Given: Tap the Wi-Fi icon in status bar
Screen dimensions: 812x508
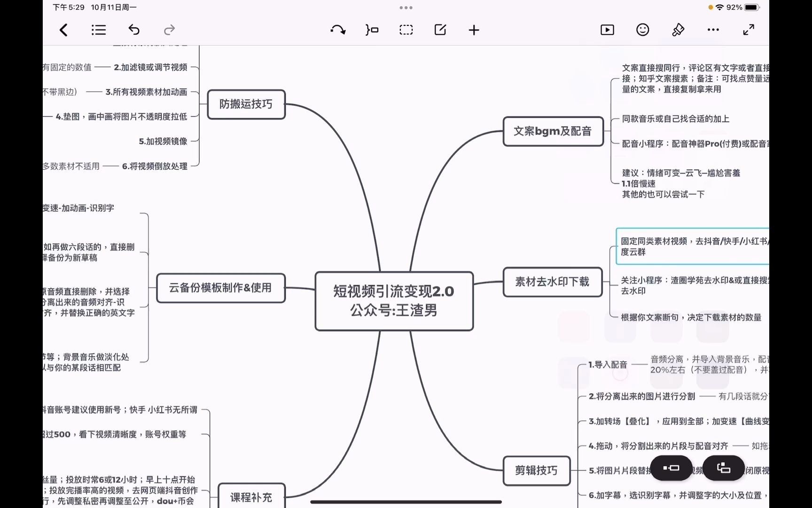Looking at the screenshot, I should (x=719, y=8).
